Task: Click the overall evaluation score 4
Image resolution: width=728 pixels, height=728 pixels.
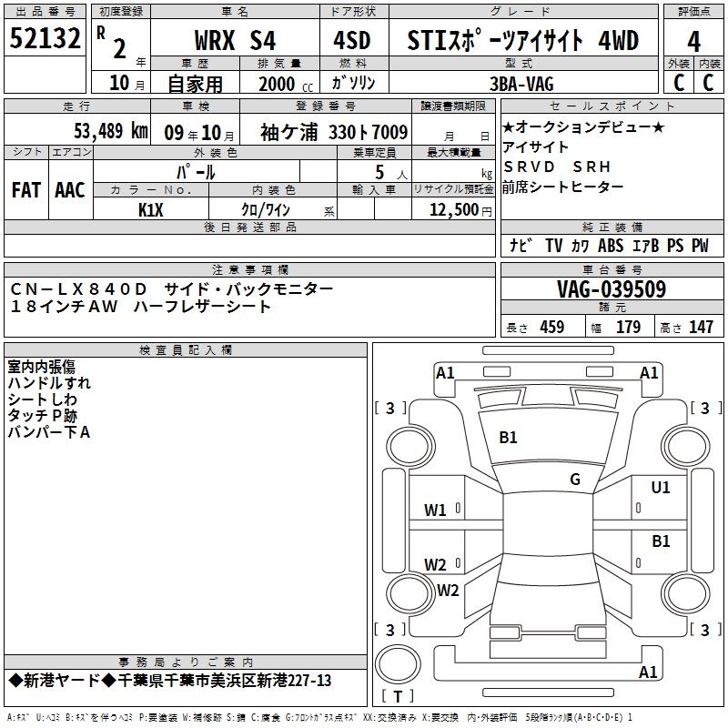Action: [x=693, y=41]
